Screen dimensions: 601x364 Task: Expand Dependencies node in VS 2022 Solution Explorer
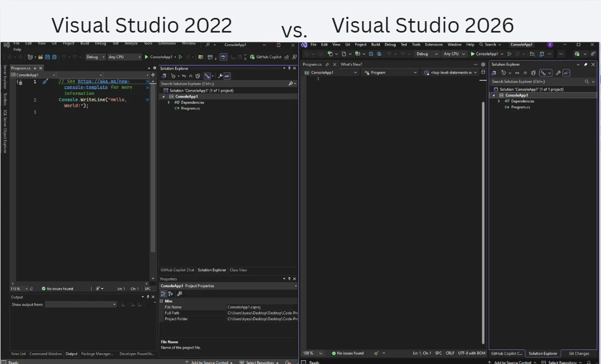[169, 103]
